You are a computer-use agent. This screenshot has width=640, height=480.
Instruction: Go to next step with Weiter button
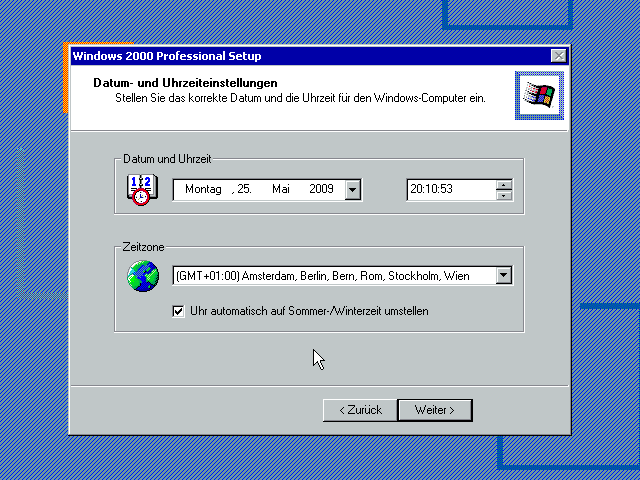point(435,410)
